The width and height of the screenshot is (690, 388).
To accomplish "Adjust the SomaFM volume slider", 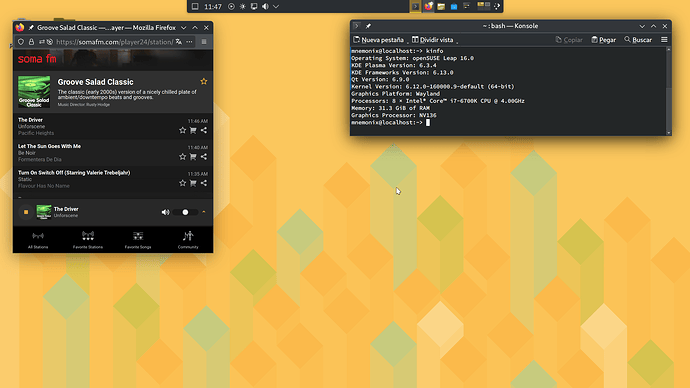I will 185,212.
